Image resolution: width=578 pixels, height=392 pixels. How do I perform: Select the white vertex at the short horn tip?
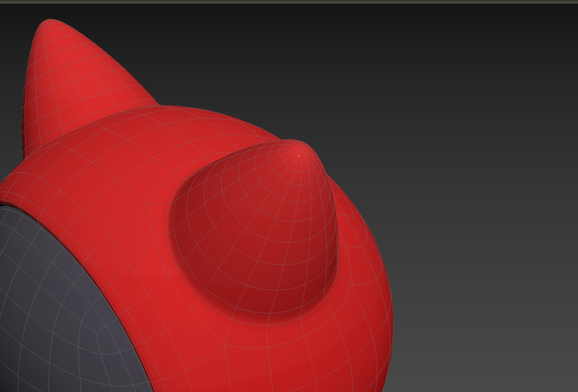(x=299, y=156)
